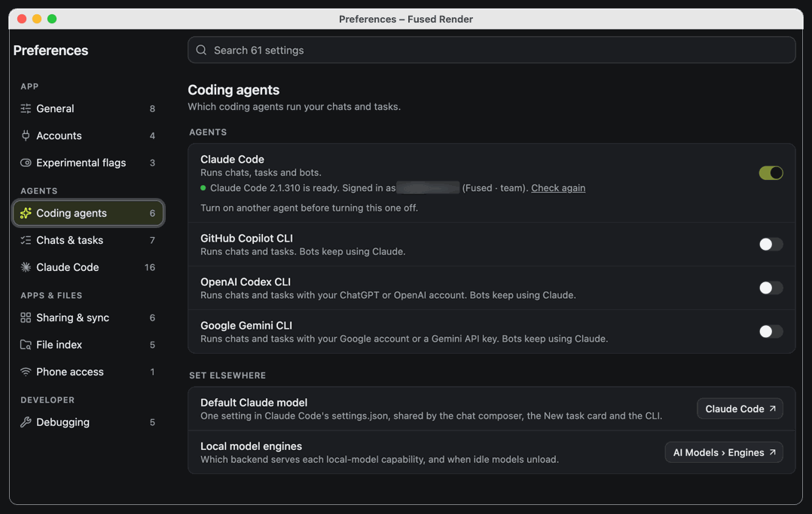812x514 pixels.
Task: Enable the GitHub Copilot CLI toggle
Action: point(771,245)
